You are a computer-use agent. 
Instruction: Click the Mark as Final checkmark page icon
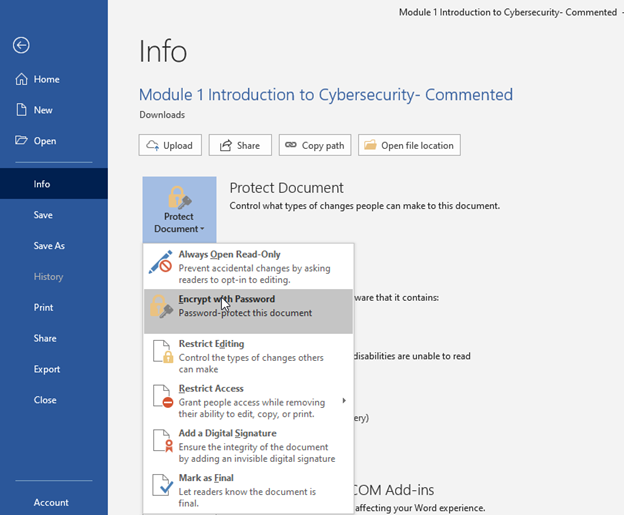(162, 485)
